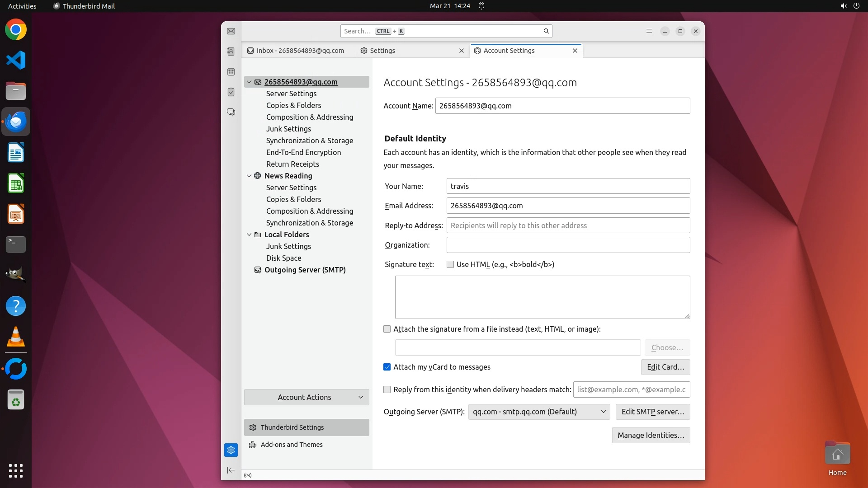
Task: Open the Chat space icon
Action: (231, 112)
